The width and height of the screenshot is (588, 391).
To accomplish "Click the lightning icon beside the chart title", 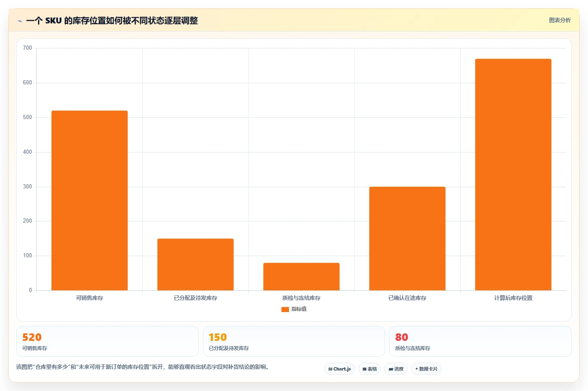I will (x=20, y=21).
